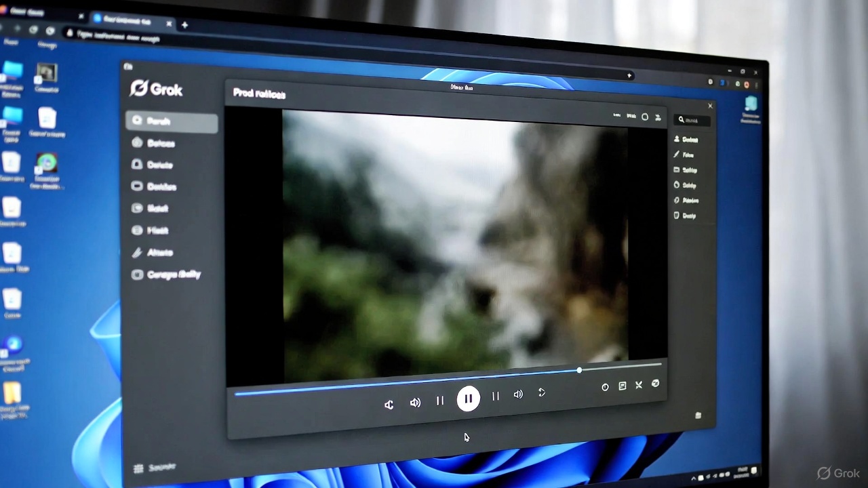Screen dimensions: 868x488
Task: Click the search field in the right panel
Action: (692, 119)
